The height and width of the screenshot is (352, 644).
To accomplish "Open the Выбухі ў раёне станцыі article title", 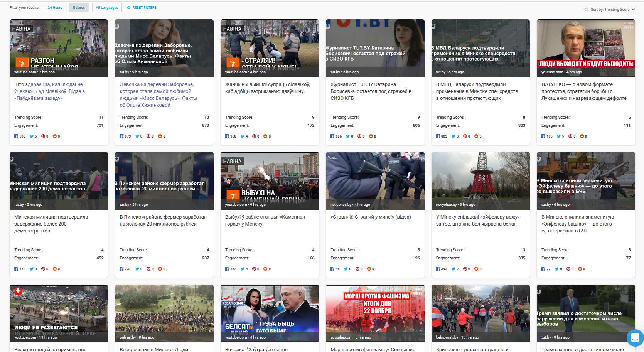I will (x=265, y=220).
